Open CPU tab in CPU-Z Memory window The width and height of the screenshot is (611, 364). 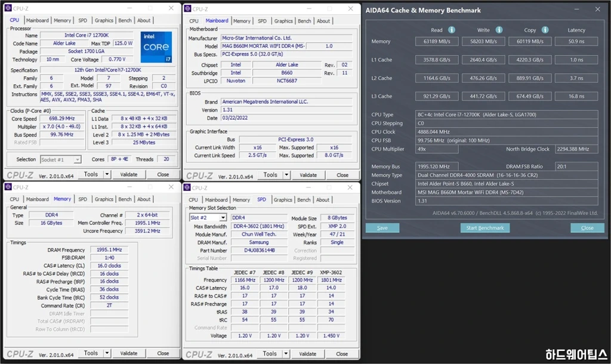coord(14,199)
